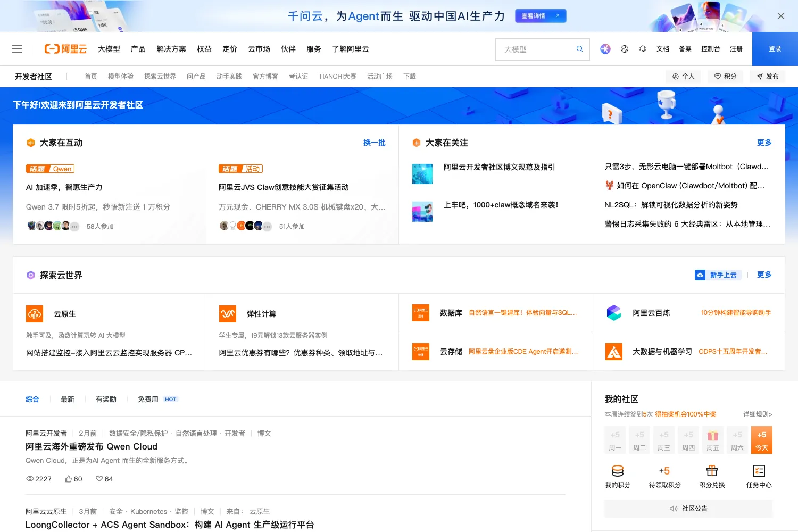Click 更多 in 大家在关注 section
This screenshot has height=532, width=798.
click(x=764, y=143)
